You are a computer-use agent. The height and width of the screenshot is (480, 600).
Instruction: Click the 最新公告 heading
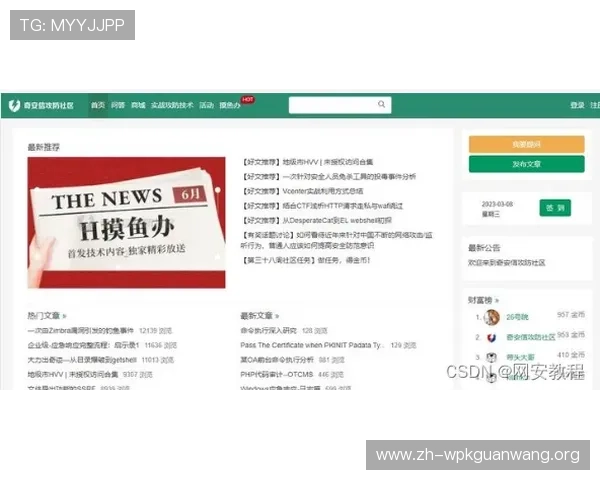[x=484, y=248]
